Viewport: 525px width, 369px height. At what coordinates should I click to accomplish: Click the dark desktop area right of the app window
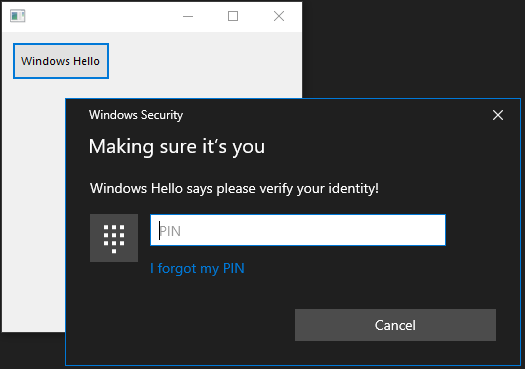pyautogui.click(x=412, y=49)
